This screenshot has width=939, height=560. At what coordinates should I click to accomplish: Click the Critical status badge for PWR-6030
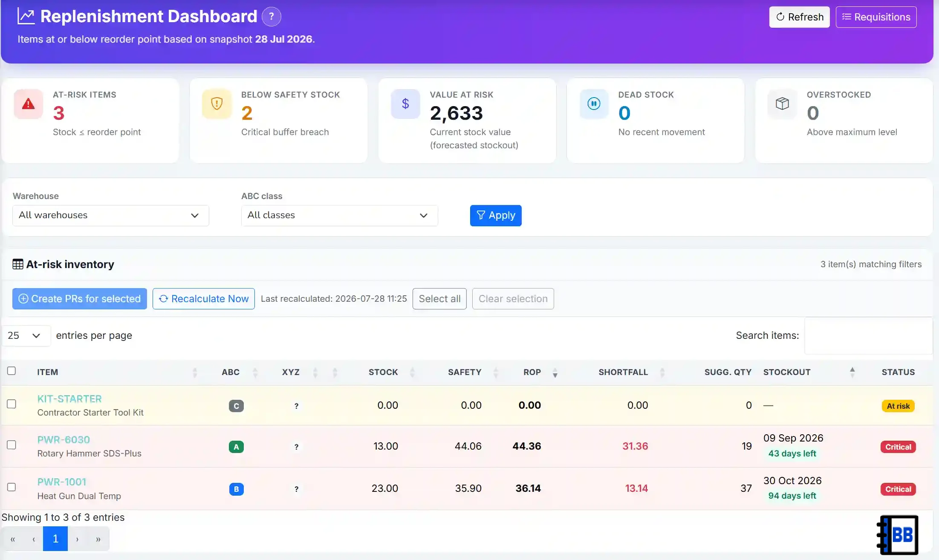898,447
